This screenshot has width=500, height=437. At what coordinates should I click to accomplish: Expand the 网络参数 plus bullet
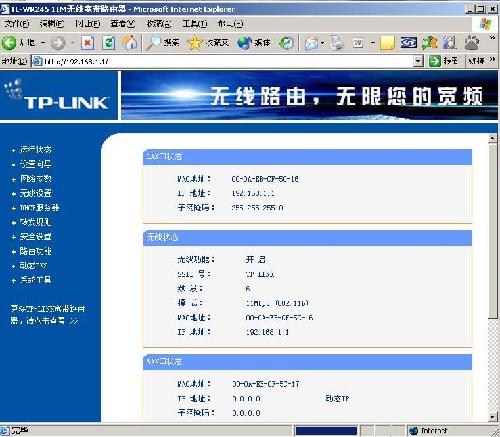coord(14,179)
